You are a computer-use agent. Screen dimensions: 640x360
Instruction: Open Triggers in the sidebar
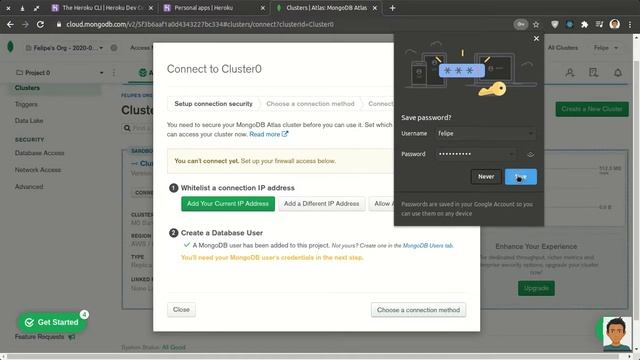pyautogui.click(x=26, y=104)
